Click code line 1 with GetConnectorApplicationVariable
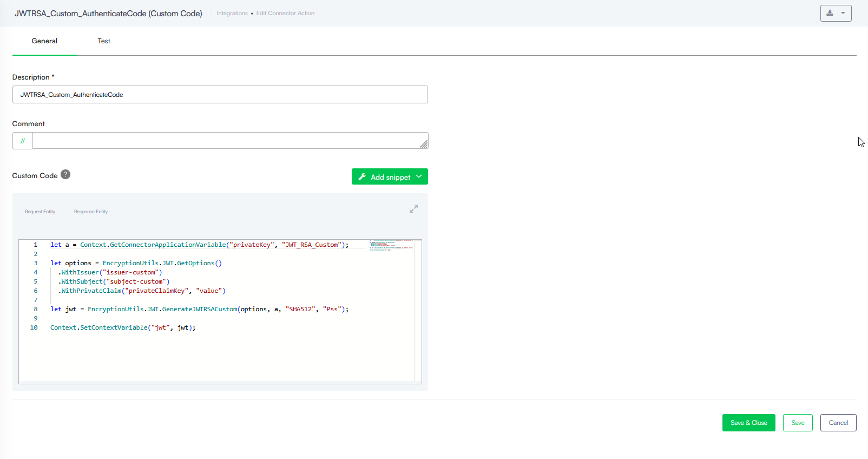 (x=200, y=245)
